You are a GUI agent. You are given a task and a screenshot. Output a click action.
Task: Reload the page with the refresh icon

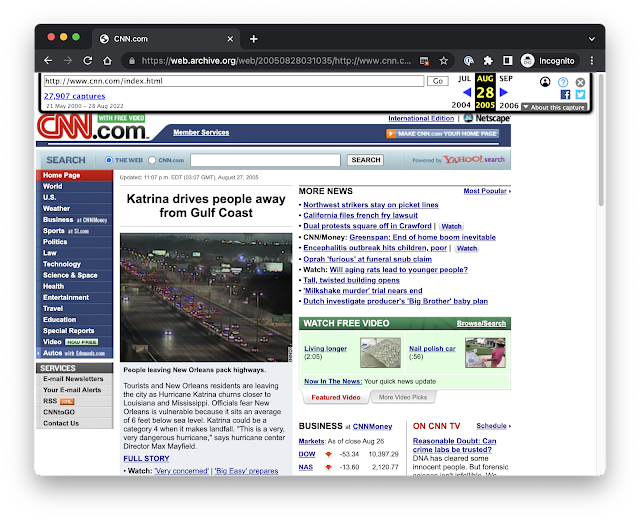pyautogui.click(x=87, y=61)
